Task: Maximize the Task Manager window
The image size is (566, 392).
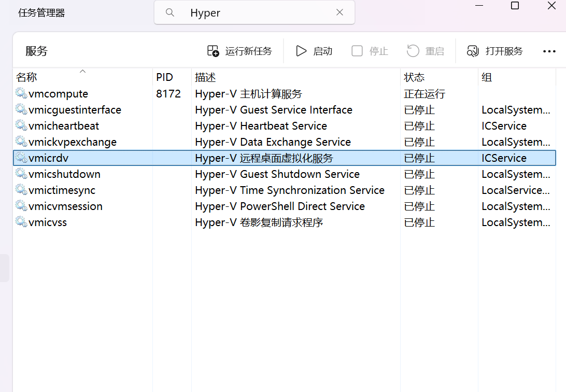Action: (x=515, y=5)
